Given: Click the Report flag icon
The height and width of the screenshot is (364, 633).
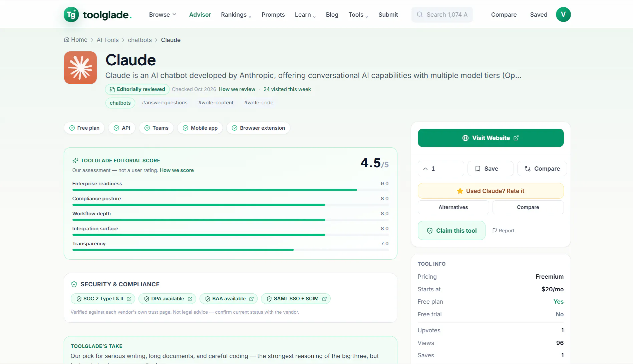Looking at the screenshot, I should tap(495, 231).
